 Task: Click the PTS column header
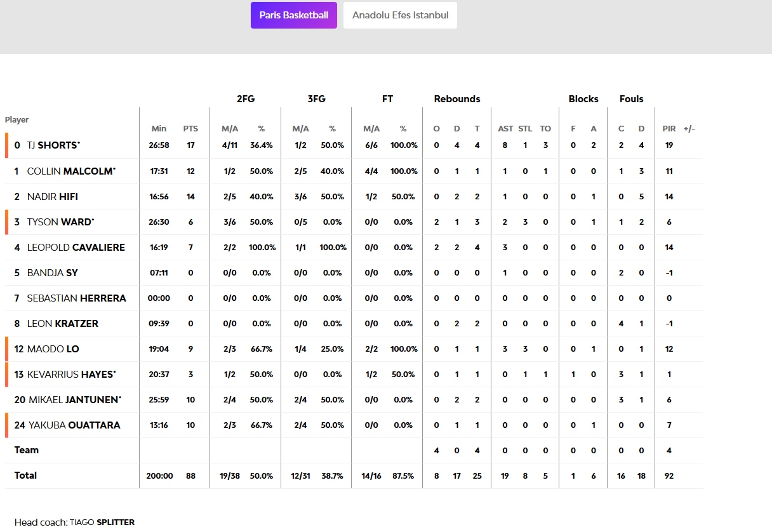(x=190, y=129)
